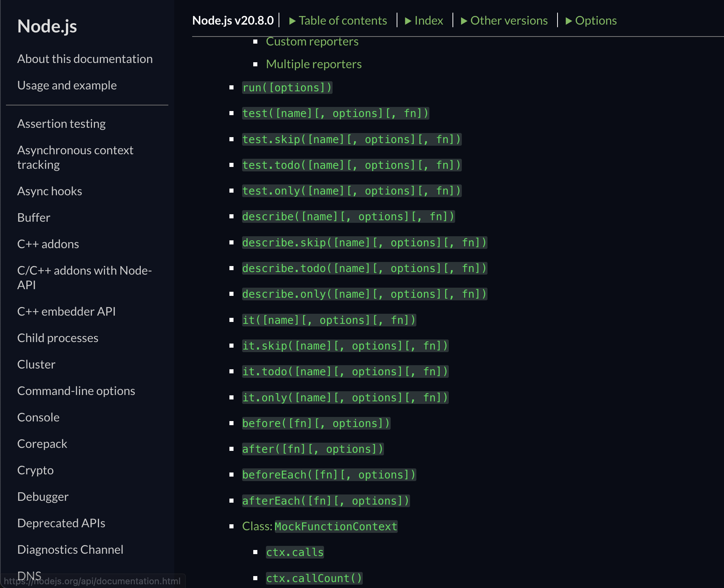Click the Node.js logo heading in the sidebar
The height and width of the screenshot is (588, 724).
pos(47,26)
